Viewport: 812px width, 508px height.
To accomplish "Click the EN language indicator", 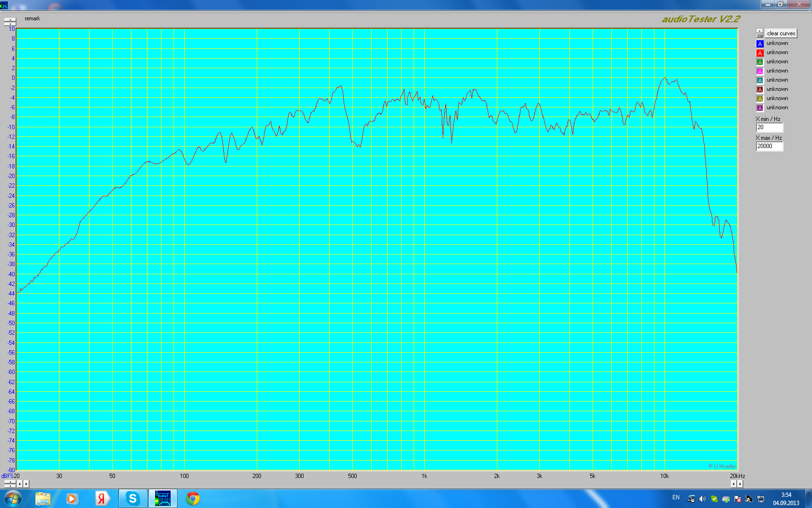I will tap(676, 497).
